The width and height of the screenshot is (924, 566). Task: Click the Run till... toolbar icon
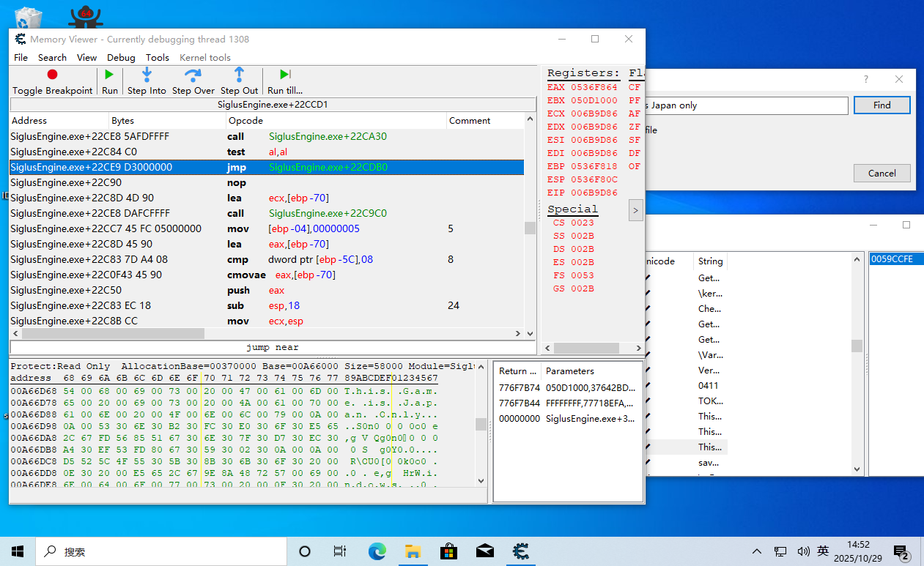tap(285, 75)
